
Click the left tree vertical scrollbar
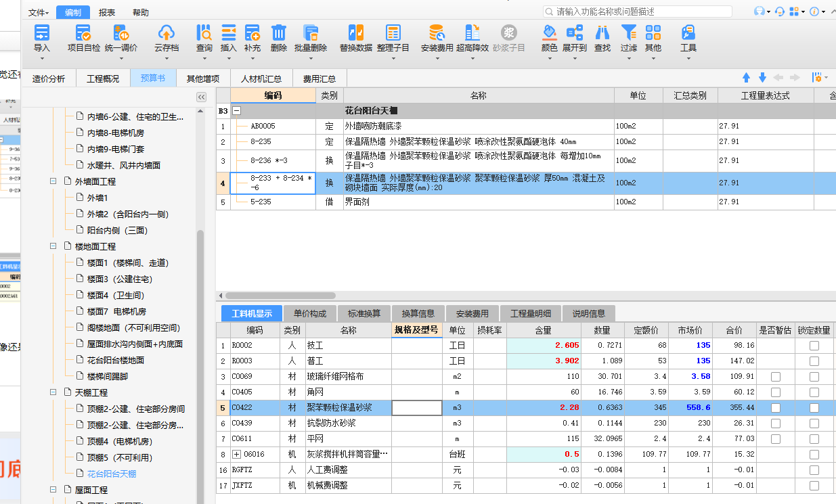coord(200,365)
